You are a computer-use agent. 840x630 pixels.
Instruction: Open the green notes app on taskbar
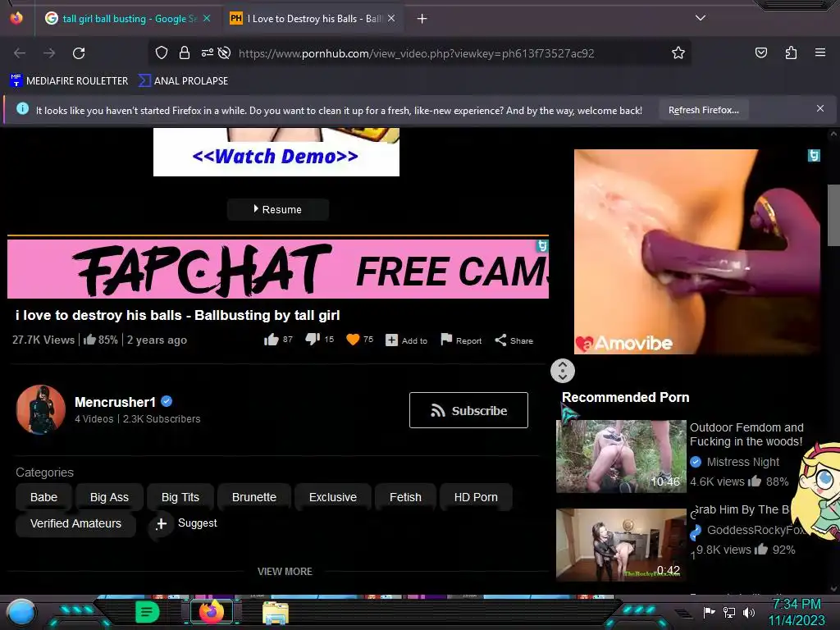(x=148, y=612)
